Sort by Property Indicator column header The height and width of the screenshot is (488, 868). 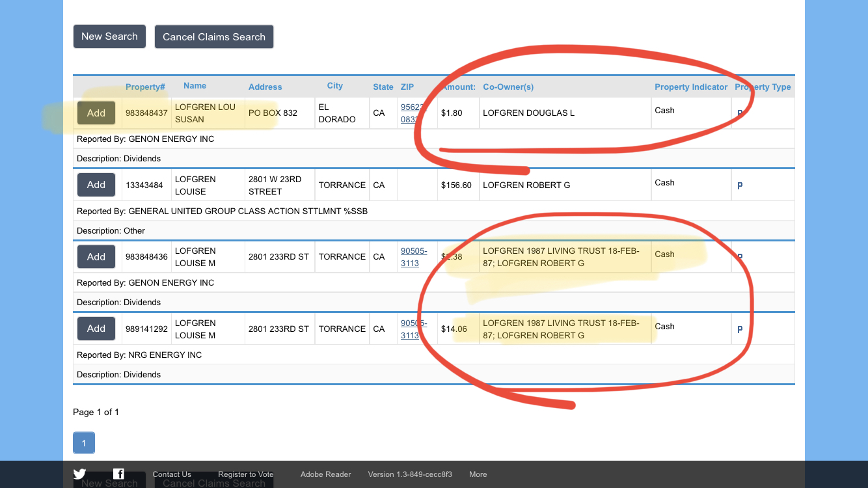point(691,87)
